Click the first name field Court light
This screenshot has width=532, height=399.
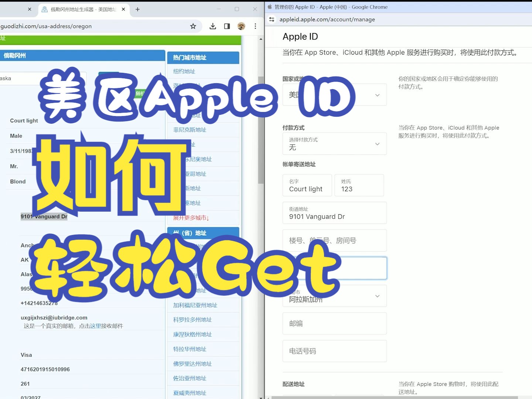(307, 185)
